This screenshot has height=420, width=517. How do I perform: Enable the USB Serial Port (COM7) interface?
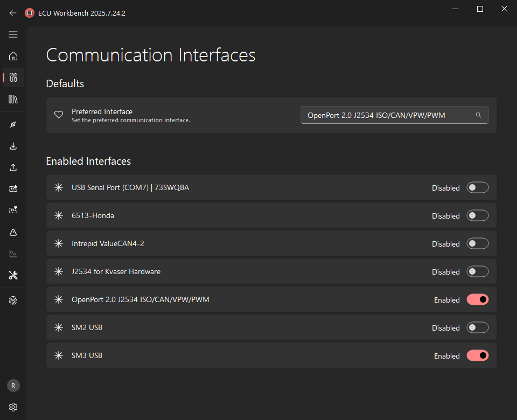click(477, 187)
